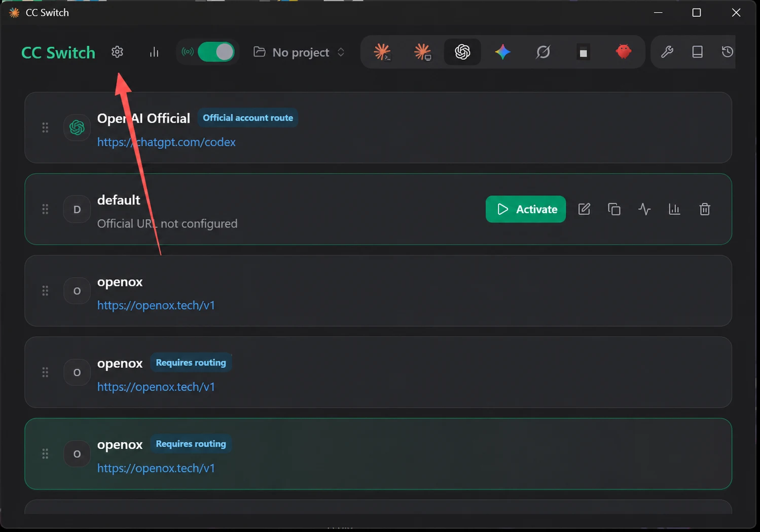
Task: Switch to the Claude starburst tab with terminal badge
Action: tap(382, 52)
